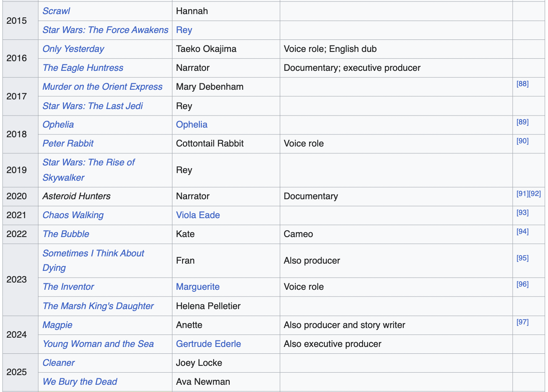Click the Joey Locke role cell
The width and height of the screenshot is (548, 392).
[226, 363]
